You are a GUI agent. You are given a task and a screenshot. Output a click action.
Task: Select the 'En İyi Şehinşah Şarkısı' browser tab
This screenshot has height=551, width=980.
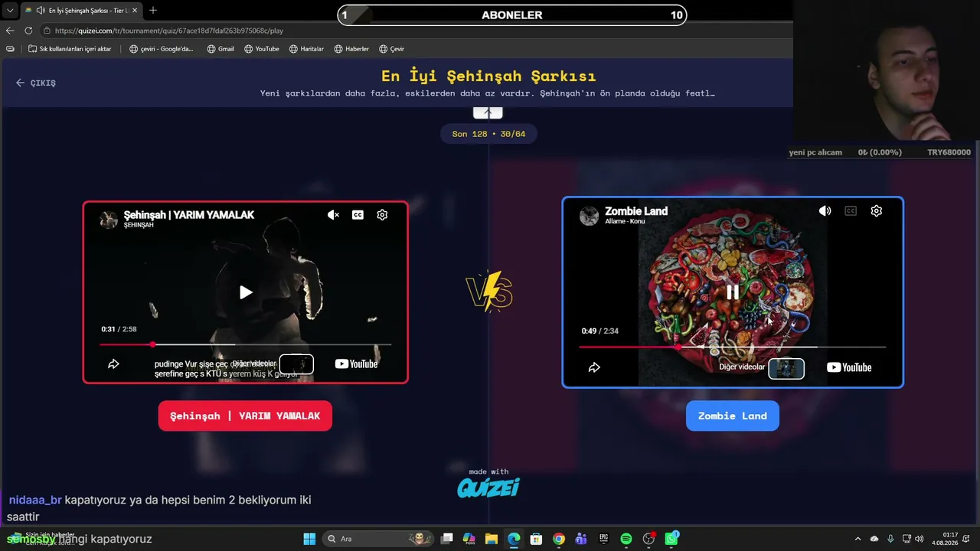80,11
